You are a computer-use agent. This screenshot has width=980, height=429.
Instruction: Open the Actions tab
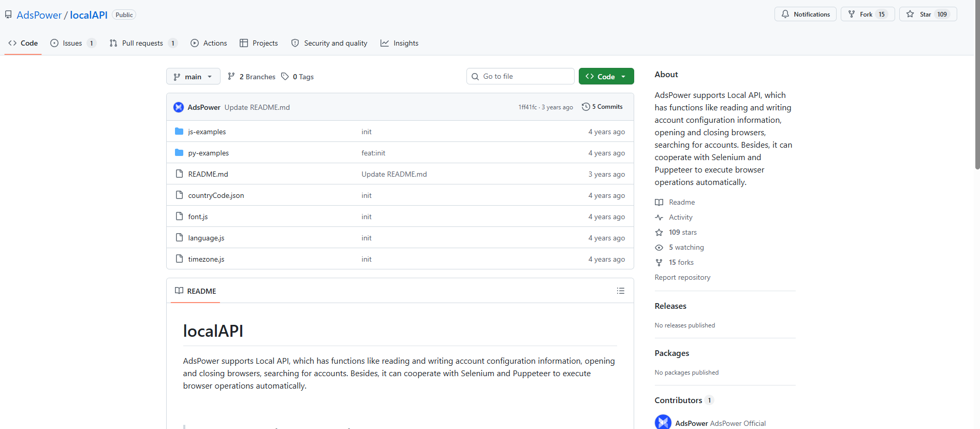coord(209,43)
